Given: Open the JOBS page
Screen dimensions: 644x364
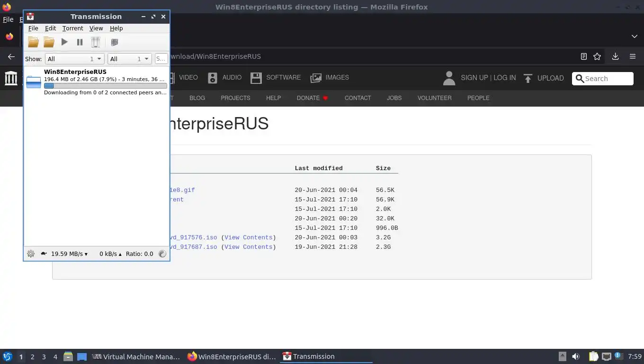Looking at the screenshot, I should tap(394, 98).
